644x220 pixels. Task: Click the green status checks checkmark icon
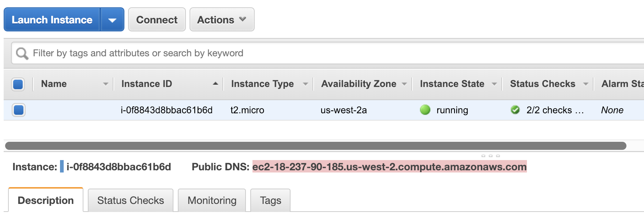point(515,110)
